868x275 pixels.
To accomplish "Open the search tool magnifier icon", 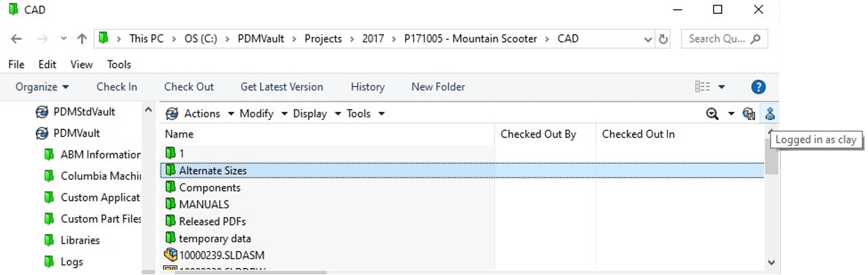I will pos(712,114).
